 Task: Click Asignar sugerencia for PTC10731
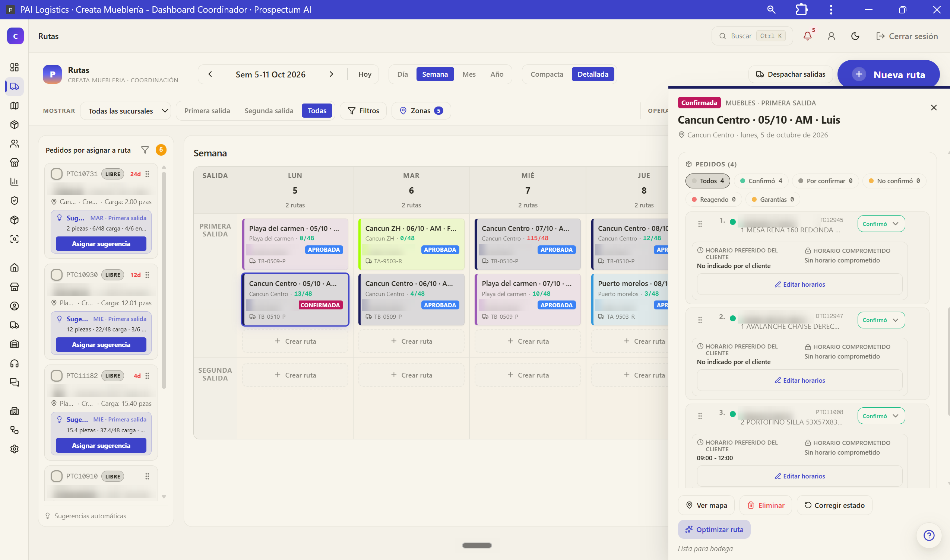[101, 244]
